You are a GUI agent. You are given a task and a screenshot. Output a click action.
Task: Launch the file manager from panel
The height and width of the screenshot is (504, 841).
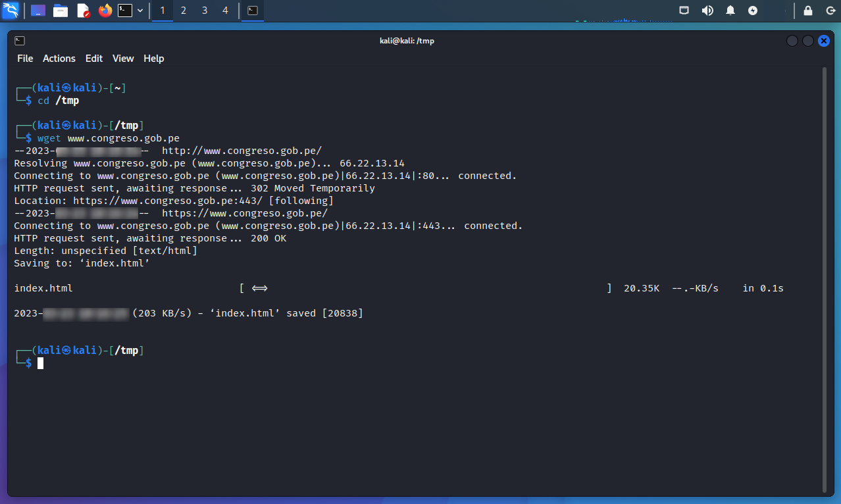click(x=61, y=11)
